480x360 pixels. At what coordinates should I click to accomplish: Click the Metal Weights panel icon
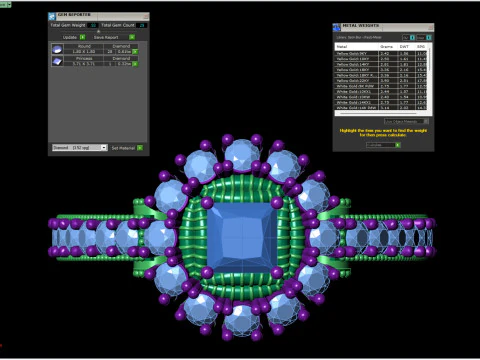(x=337, y=27)
